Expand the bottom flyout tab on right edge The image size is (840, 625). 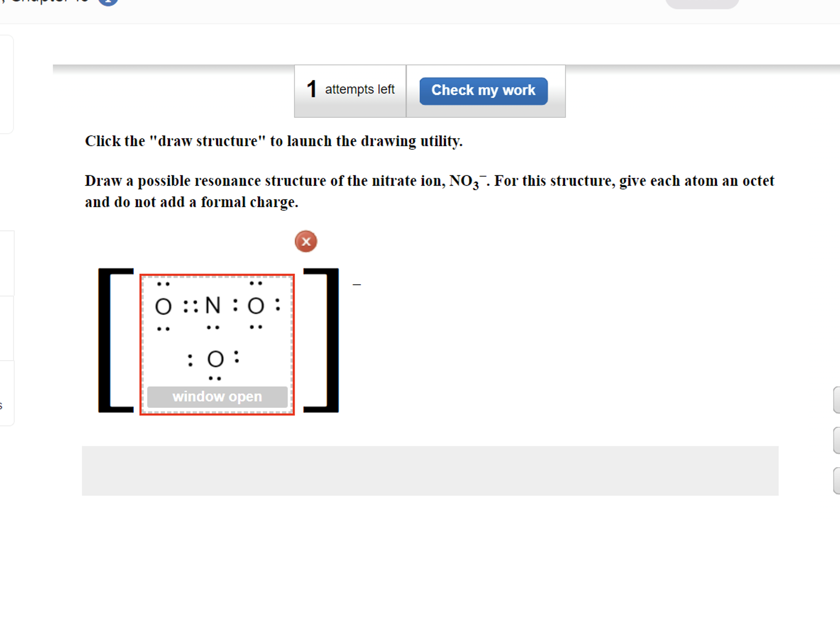836,479
